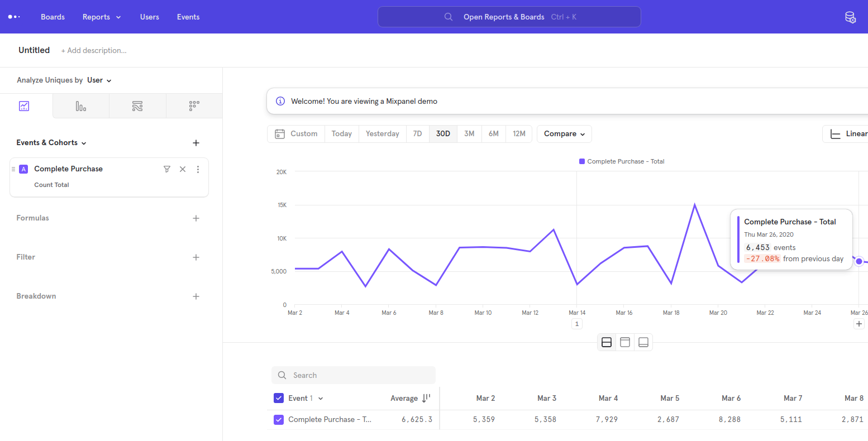Add a new event or cohort
Screen dimensions: 868x441
[x=196, y=143]
